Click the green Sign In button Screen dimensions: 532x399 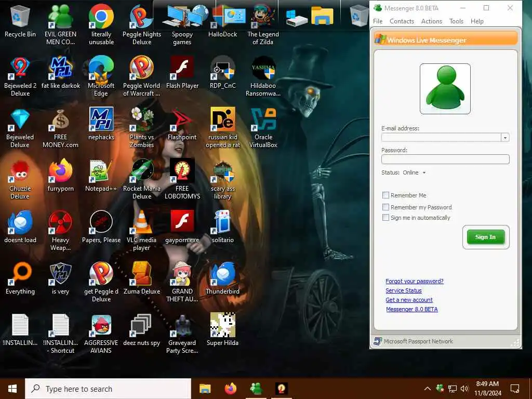[486, 237]
